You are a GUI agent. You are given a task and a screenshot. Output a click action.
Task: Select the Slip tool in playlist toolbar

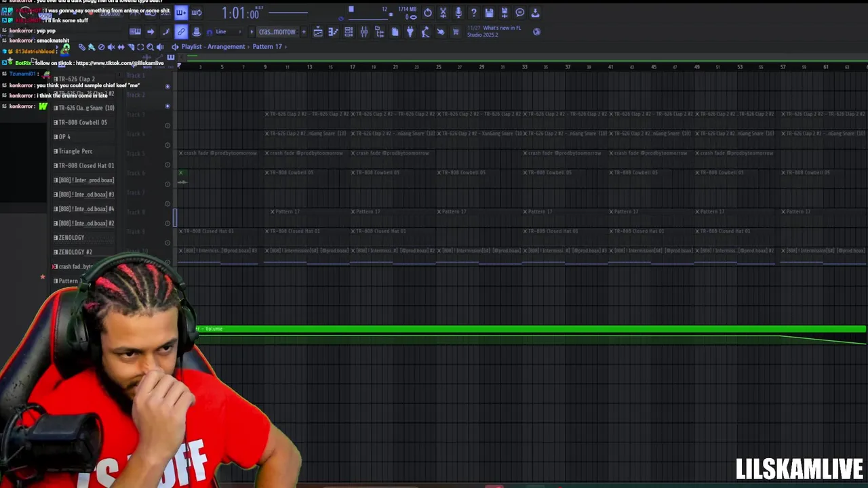[x=121, y=47]
